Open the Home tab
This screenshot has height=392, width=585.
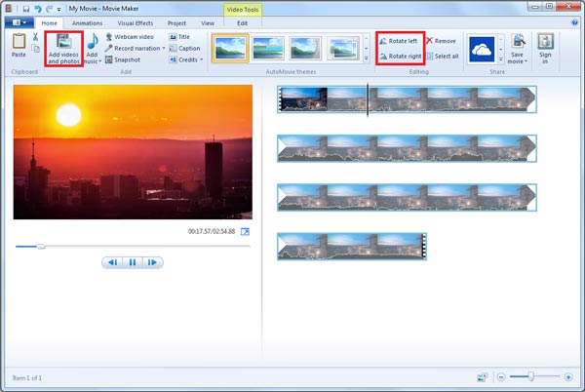click(x=50, y=23)
